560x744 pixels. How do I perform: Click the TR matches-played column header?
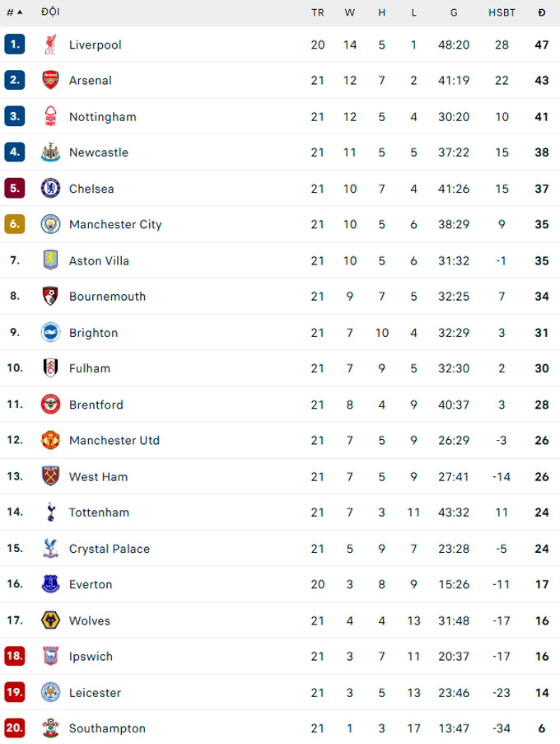[318, 12]
